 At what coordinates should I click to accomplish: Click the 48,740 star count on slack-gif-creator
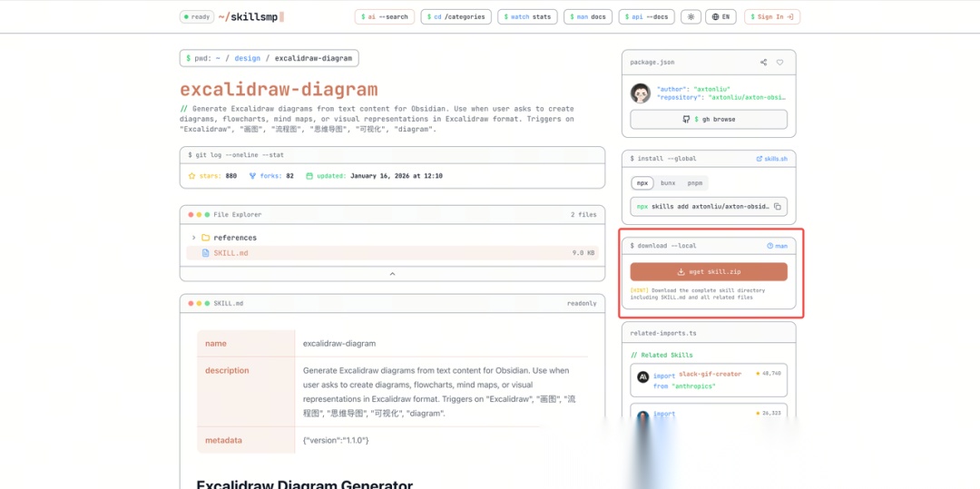(x=771, y=374)
